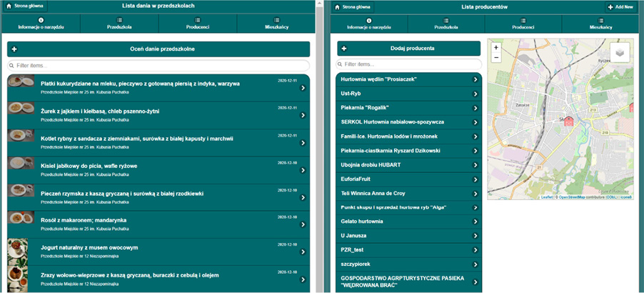
Task: Open Hurtownia wędlin "Prosiaczek" entry
Action: (x=407, y=79)
